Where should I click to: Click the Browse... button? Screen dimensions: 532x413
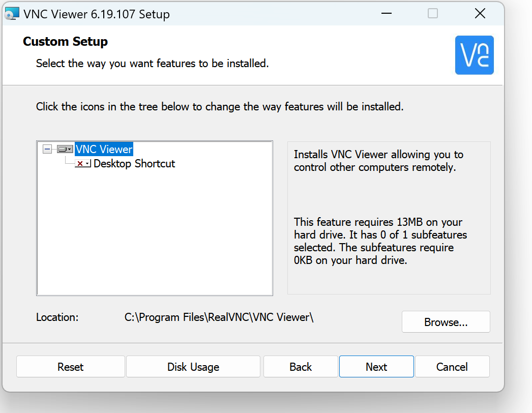[446, 322]
